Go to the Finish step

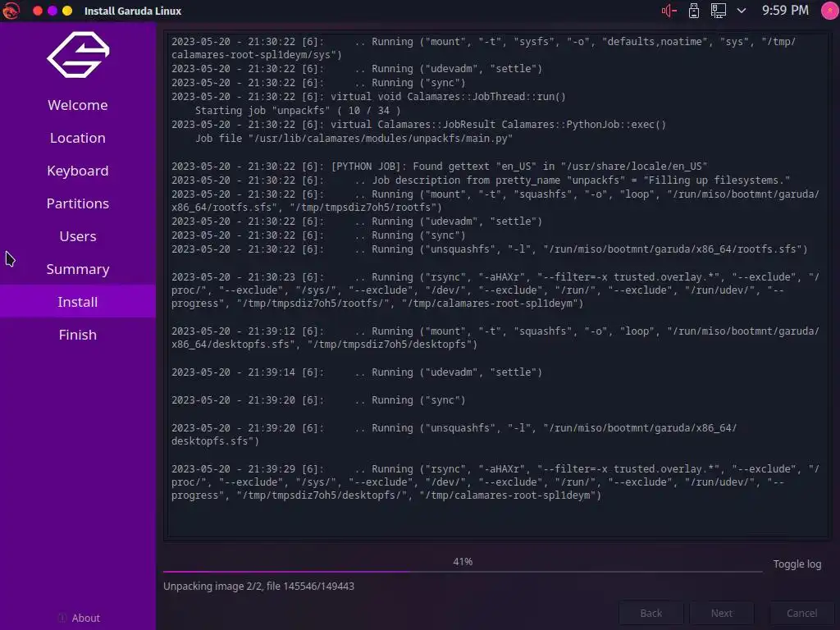[x=78, y=335]
